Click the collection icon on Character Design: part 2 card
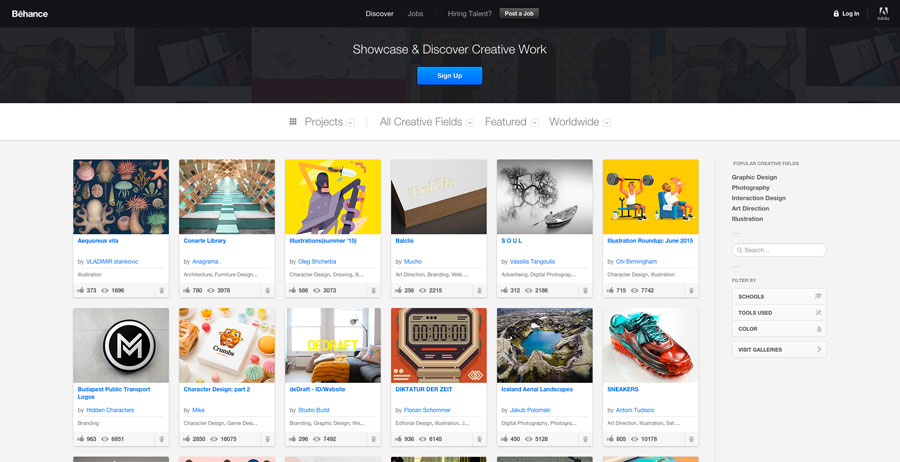 (267, 440)
